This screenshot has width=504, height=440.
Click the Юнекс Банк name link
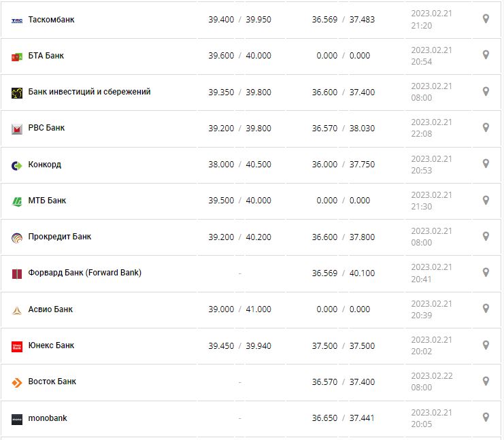tap(52, 345)
